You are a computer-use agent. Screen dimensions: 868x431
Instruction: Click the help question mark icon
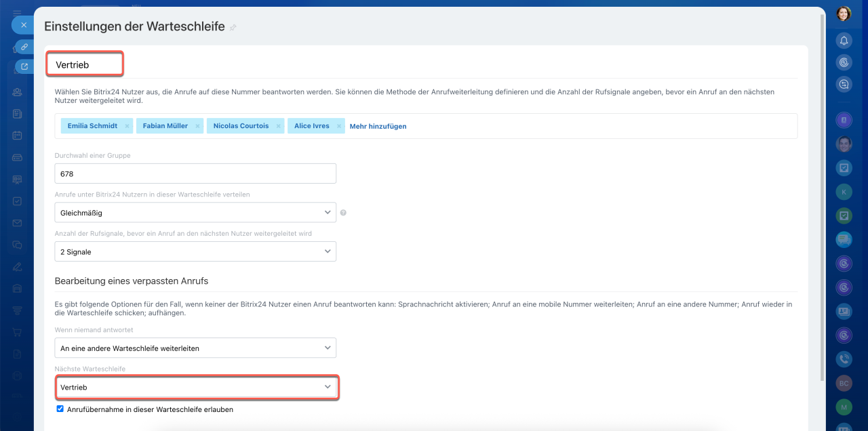(343, 213)
